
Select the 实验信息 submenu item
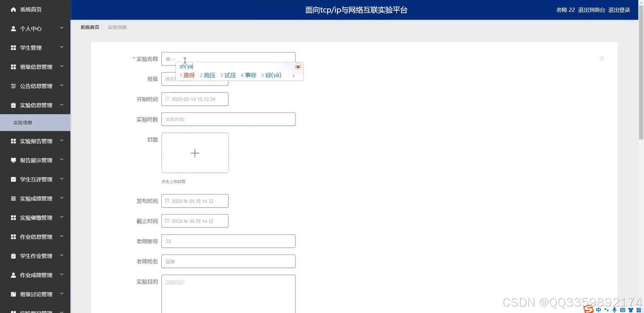coord(35,123)
